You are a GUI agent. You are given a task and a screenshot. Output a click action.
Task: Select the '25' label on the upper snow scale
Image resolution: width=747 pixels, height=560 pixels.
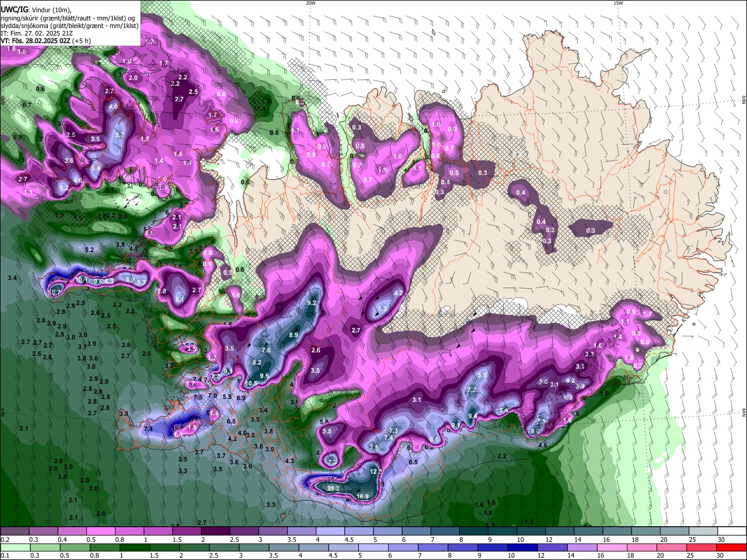(692, 540)
